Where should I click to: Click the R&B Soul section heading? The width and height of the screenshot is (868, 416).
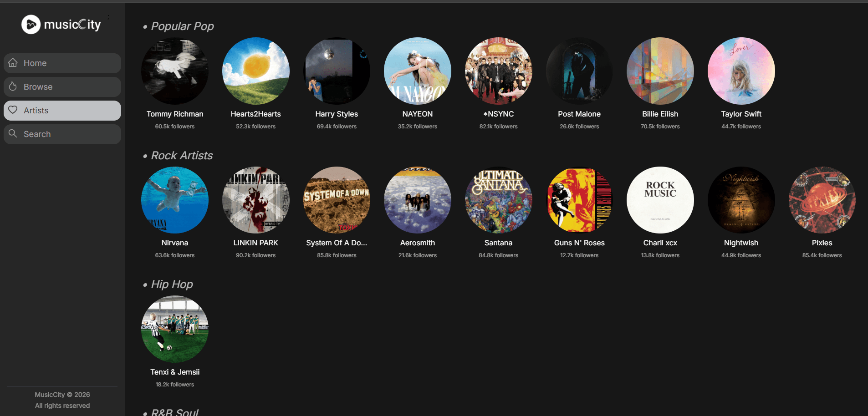pos(175,412)
